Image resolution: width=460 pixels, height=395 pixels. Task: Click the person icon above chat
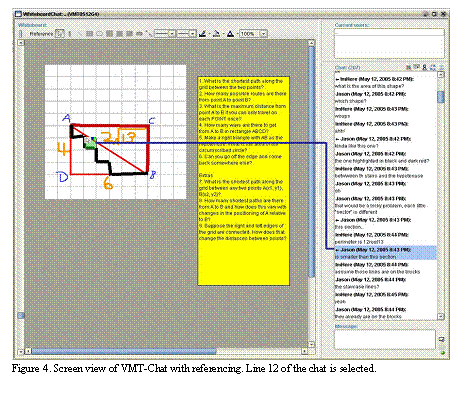(x=425, y=67)
